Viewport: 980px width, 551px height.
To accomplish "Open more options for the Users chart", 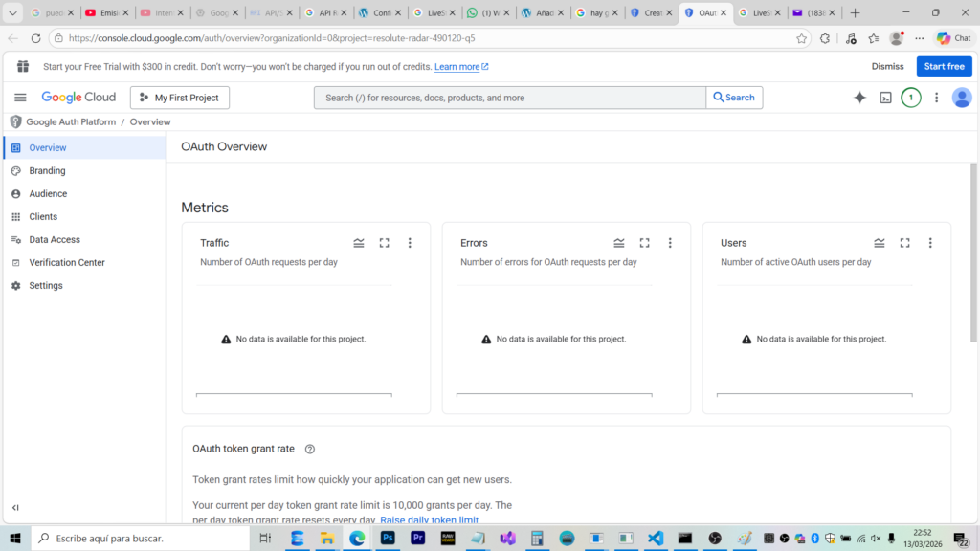I will (x=930, y=243).
